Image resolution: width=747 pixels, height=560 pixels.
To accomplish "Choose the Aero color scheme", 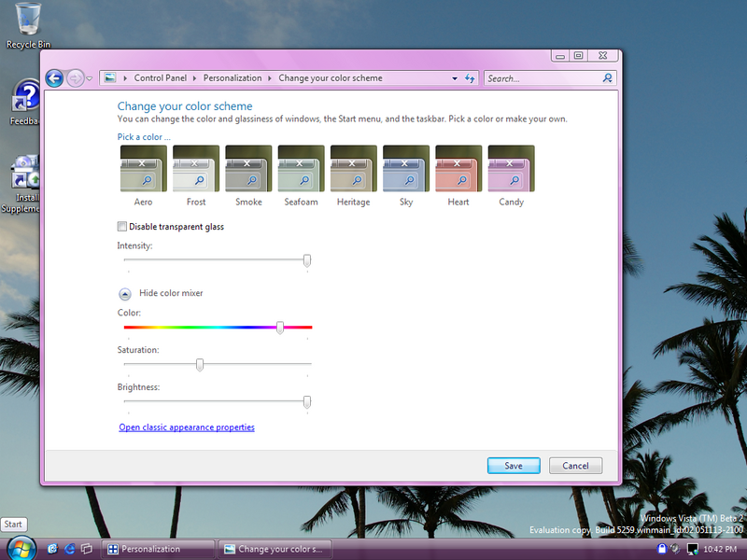I will [144, 176].
